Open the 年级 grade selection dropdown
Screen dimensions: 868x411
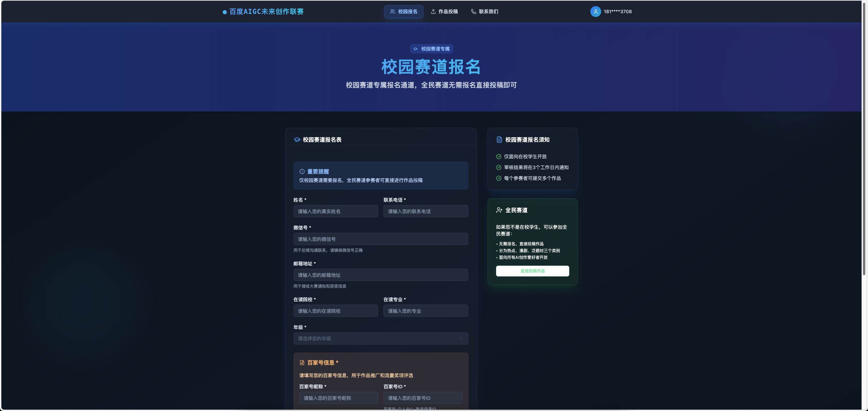point(380,338)
